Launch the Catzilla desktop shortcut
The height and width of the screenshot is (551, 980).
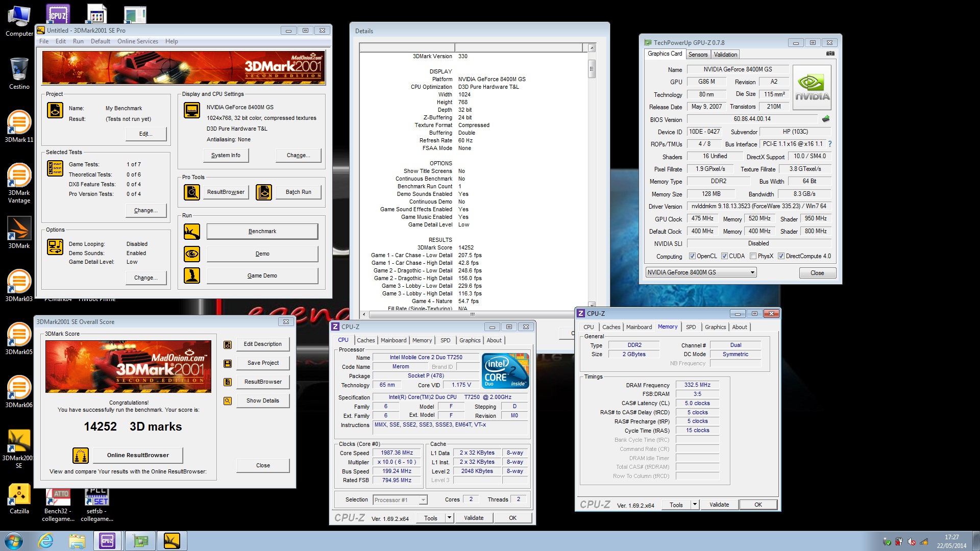pyautogui.click(x=19, y=498)
